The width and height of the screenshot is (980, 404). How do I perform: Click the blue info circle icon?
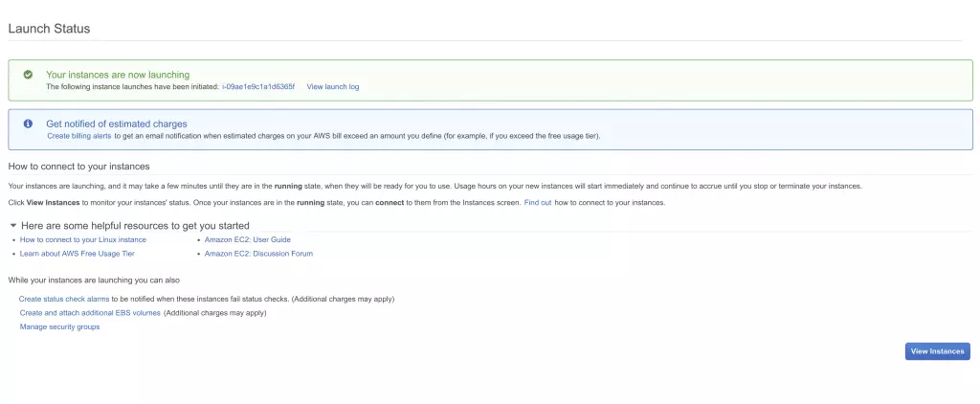(x=28, y=123)
